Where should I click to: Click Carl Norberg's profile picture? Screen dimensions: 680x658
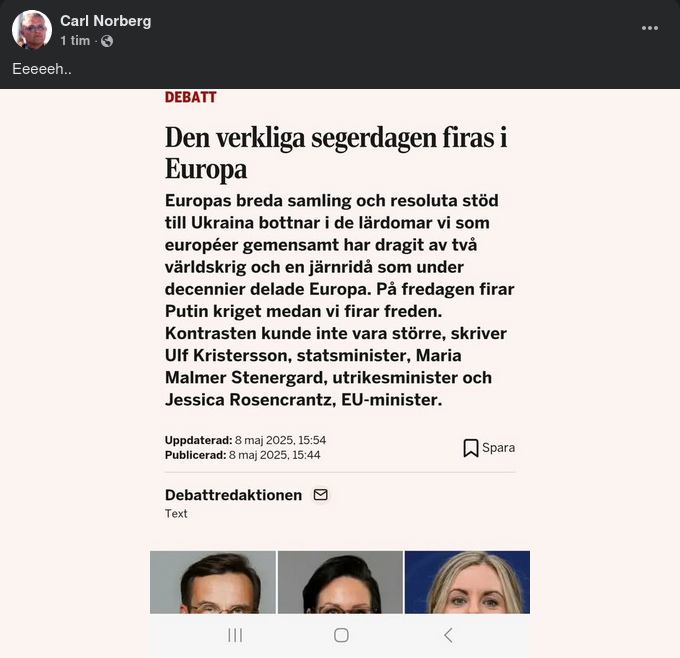[x=32, y=30]
